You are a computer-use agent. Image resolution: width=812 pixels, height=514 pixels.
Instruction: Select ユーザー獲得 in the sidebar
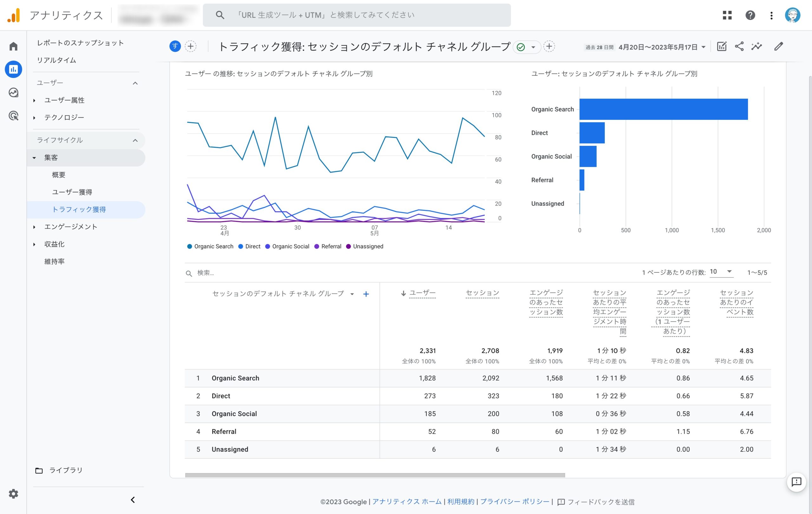pyautogui.click(x=72, y=192)
